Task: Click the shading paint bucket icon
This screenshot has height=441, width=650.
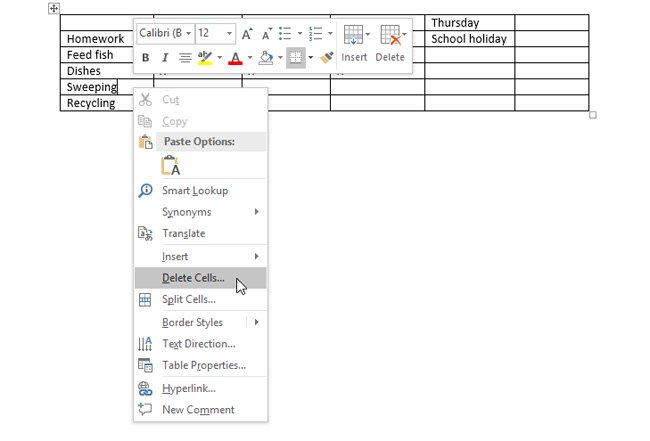Action: point(265,58)
